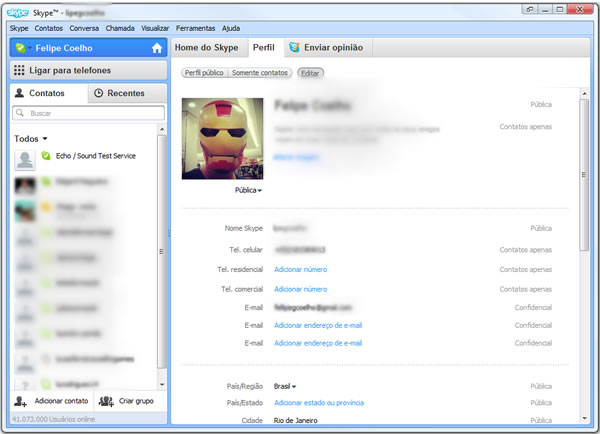Screen dimensions: 600x434
Task: Click the Buscar search field
Action: (x=88, y=113)
